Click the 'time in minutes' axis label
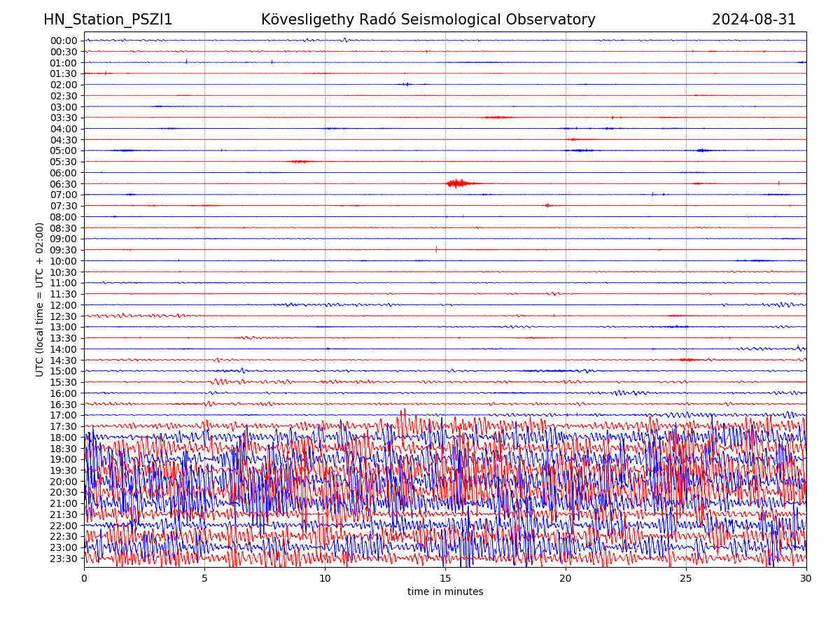This screenshot has width=840, height=630. point(445,592)
